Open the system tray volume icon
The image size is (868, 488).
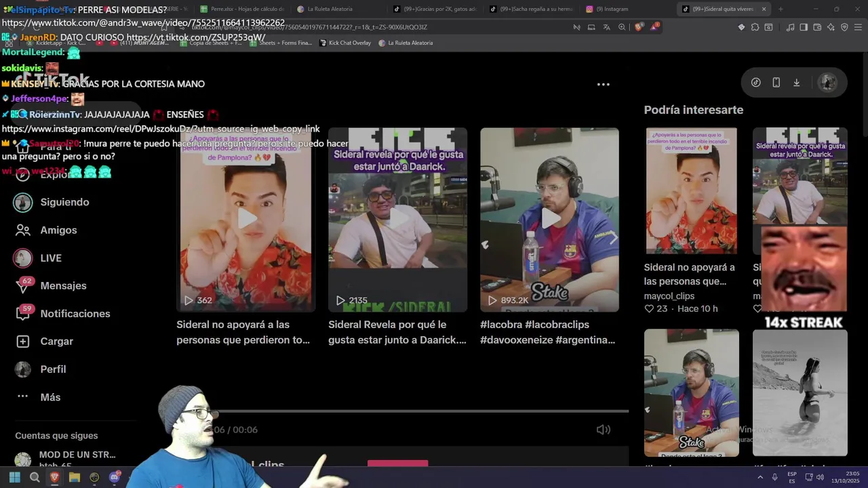click(820, 478)
